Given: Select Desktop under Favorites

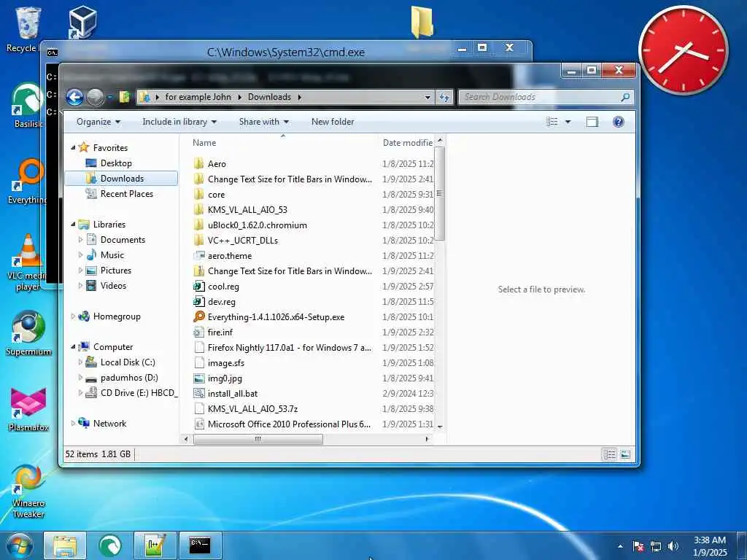Looking at the screenshot, I should (116, 163).
